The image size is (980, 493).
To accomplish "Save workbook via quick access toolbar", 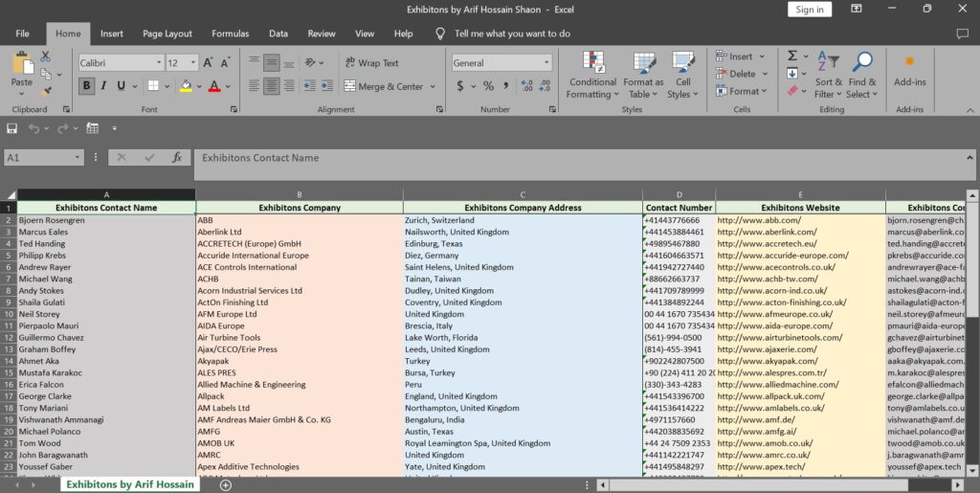I will click(11, 128).
